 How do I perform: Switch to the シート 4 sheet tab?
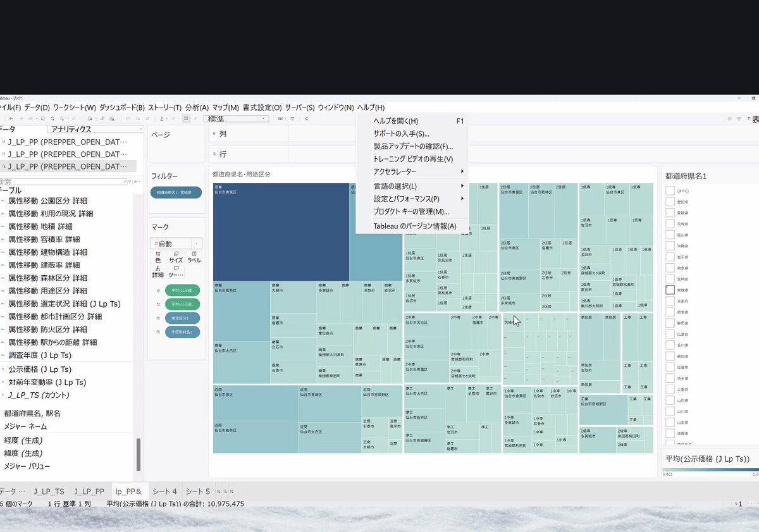[x=164, y=491]
